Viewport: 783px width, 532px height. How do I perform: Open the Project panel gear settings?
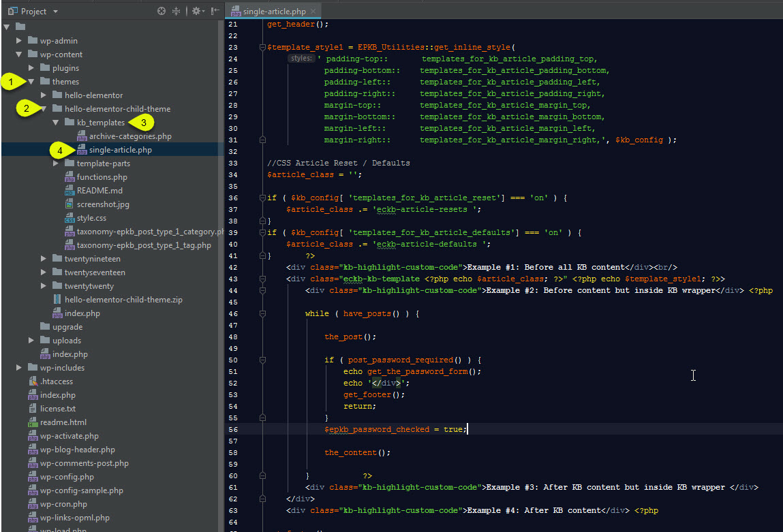[196, 11]
